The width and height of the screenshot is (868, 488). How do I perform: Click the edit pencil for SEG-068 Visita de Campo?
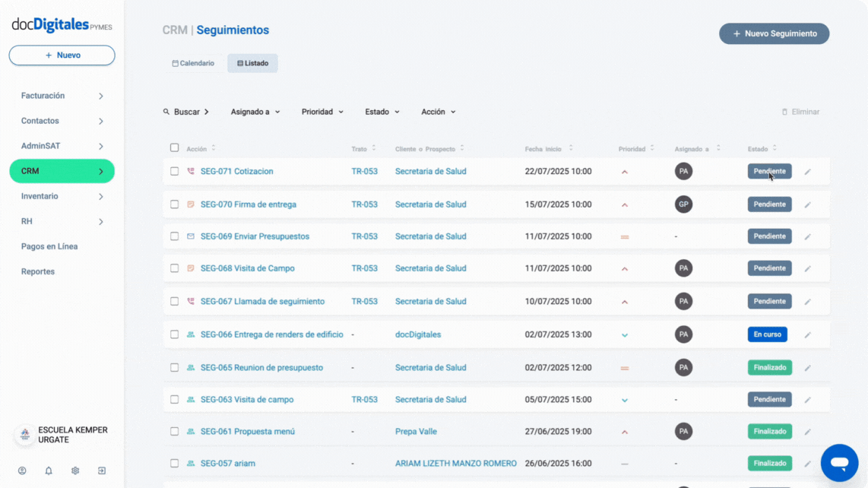click(x=808, y=268)
